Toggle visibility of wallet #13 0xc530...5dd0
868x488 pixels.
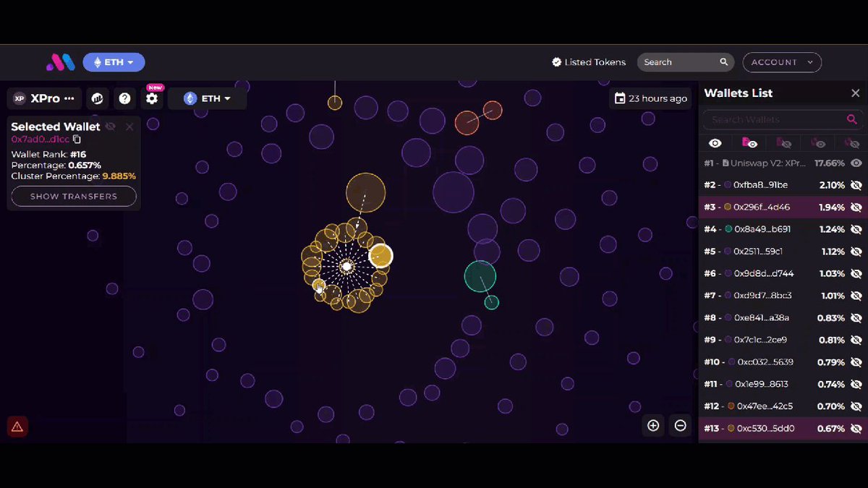pyautogui.click(x=856, y=428)
